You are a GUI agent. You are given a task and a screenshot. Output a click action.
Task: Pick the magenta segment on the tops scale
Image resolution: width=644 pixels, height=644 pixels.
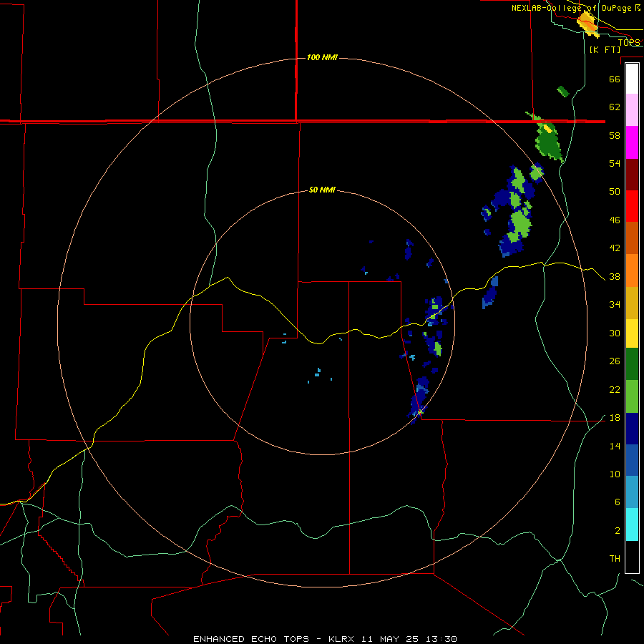[632, 142]
